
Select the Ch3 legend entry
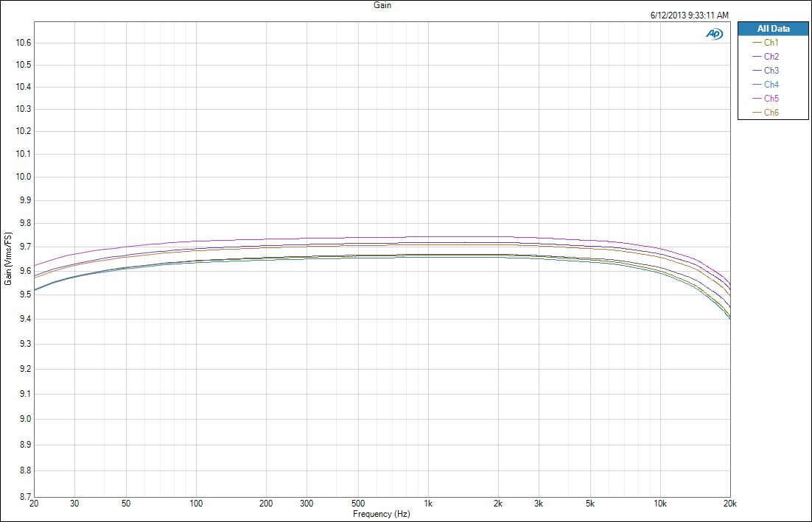click(x=766, y=71)
